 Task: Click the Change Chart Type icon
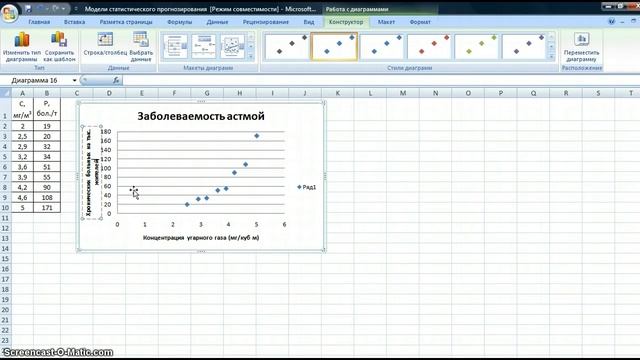tap(22, 40)
